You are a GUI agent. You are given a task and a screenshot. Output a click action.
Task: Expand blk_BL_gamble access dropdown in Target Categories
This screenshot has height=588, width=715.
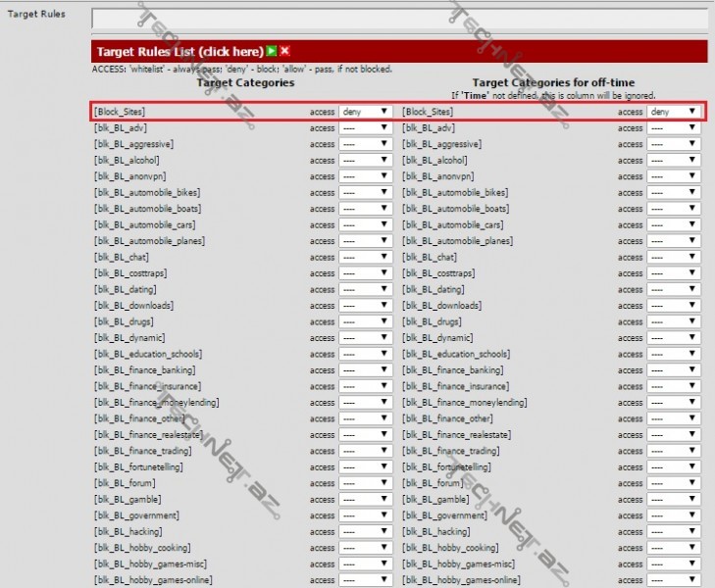click(366, 499)
